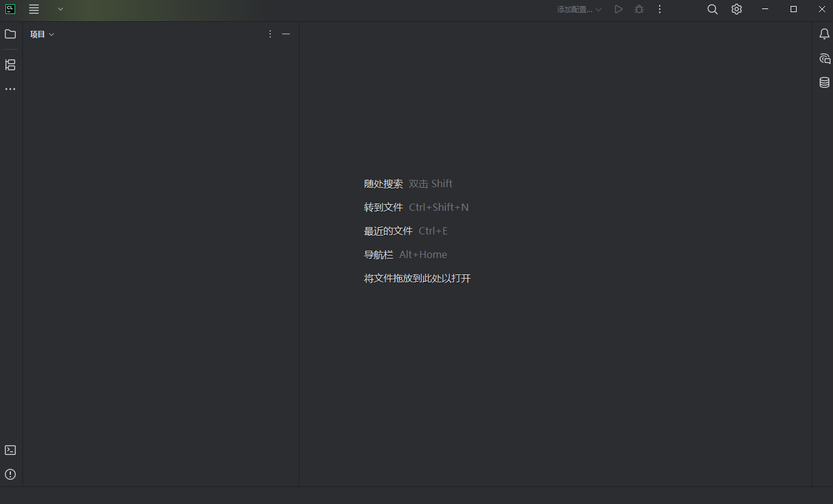833x504 pixels.
Task: Show more tool windows ellipsis in left sidebar
Action: click(x=10, y=89)
